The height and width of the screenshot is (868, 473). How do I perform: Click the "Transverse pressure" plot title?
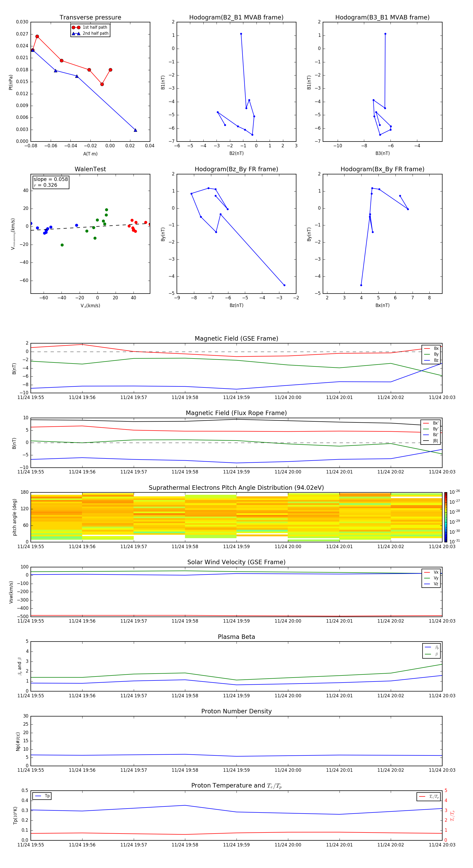[90, 18]
